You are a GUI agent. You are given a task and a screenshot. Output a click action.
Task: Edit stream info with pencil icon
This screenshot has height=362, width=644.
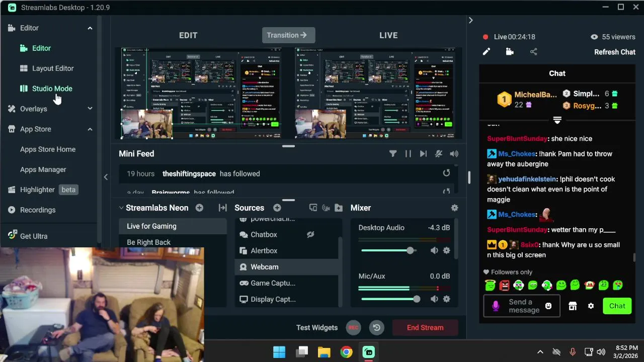pos(487,52)
